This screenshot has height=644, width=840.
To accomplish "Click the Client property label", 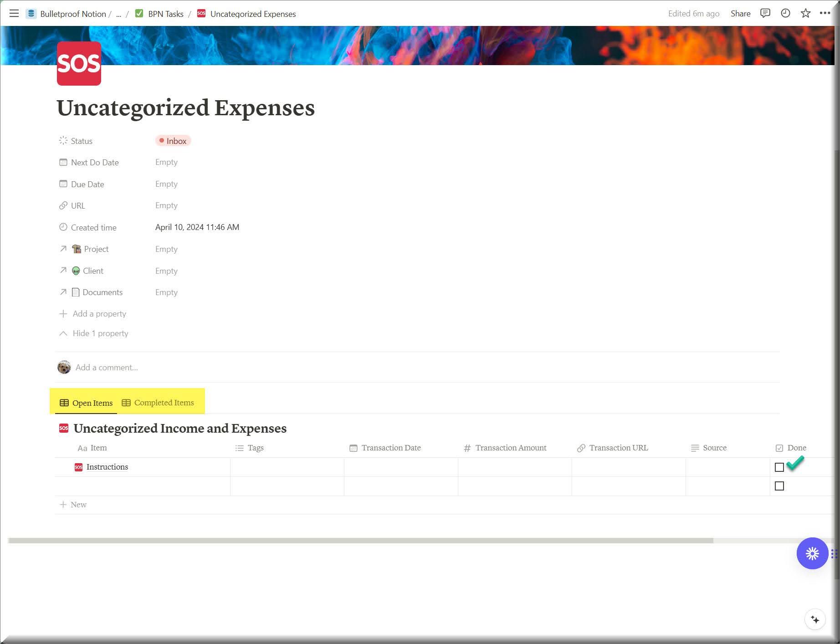I will [81, 271].
